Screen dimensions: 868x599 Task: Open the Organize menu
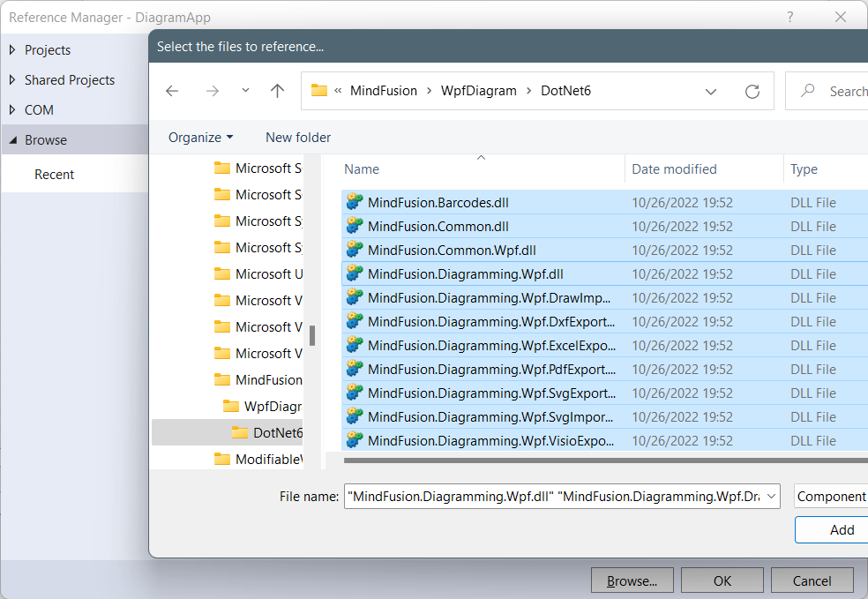(200, 138)
